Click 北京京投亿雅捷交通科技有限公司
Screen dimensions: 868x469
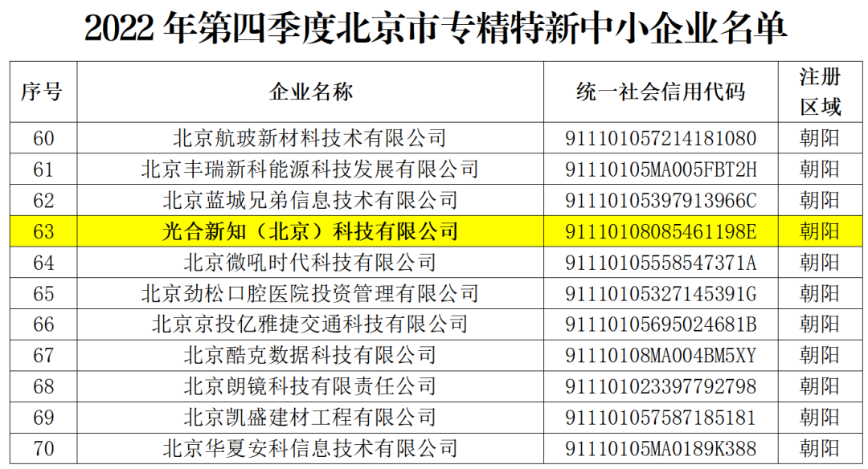click(310, 324)
